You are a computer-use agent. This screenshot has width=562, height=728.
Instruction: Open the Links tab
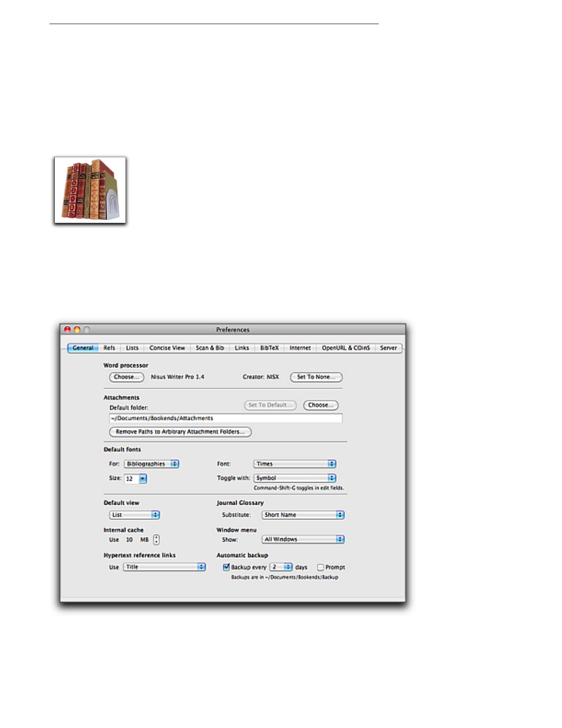[x=242, y=348]
